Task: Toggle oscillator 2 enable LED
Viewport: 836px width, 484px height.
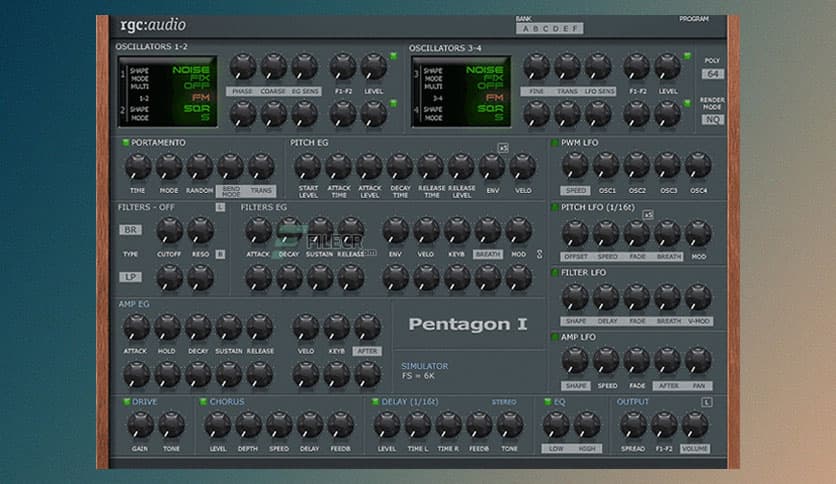Action: tap(393, 103)
